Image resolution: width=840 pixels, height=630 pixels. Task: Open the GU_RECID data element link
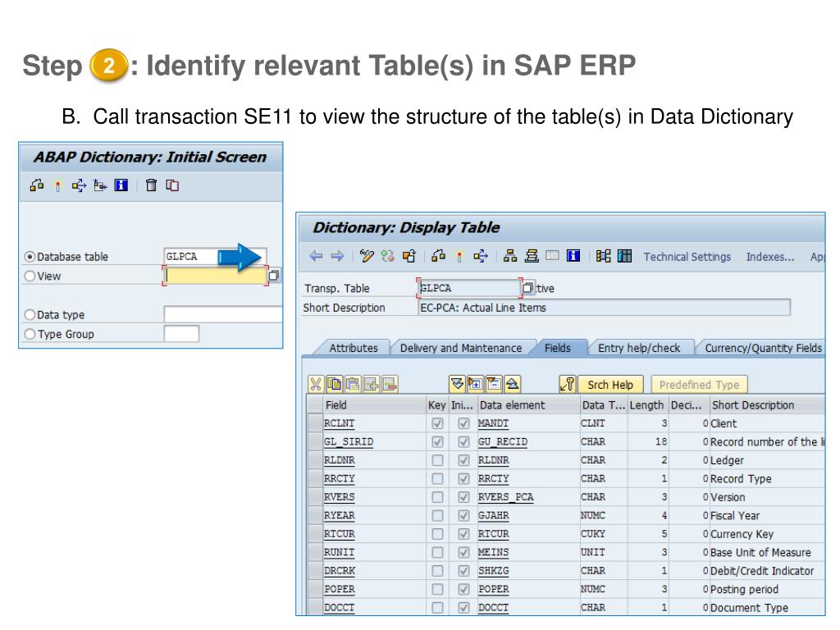click(x=503, y=442)
